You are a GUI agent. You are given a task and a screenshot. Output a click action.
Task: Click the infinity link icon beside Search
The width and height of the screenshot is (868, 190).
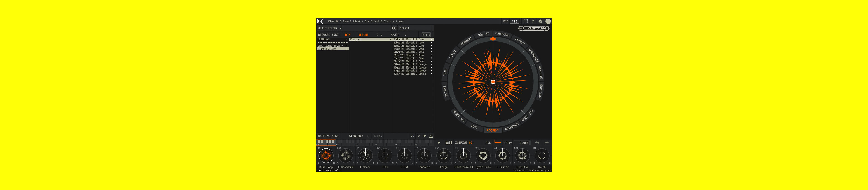tap(394, 28)
